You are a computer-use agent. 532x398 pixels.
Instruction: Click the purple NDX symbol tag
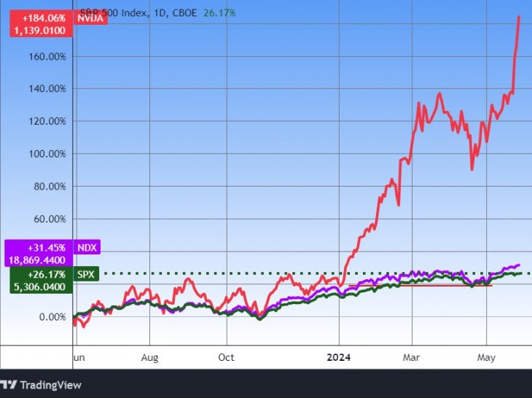tap(87, 248)
